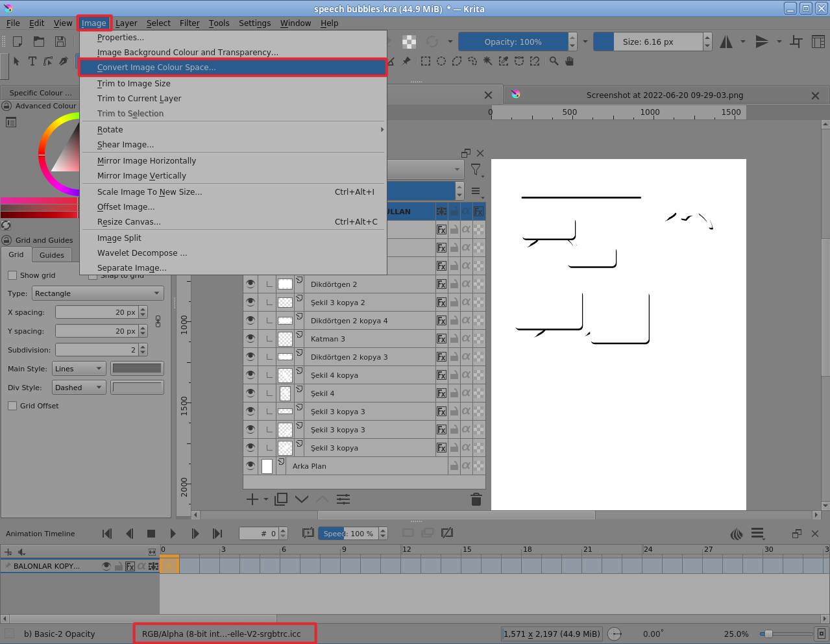Select the Pan hand tool
The height and width of the screenshot is (644, 830).
pos(570,61)
